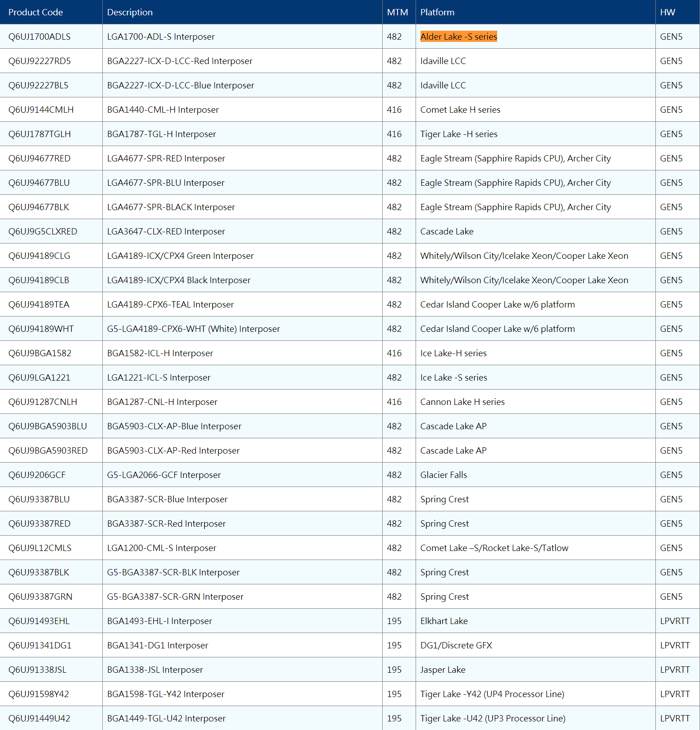Click LGA4189-CPX6-TEAL Interposer description
This screenshot has height=730, width=700.
170,304
